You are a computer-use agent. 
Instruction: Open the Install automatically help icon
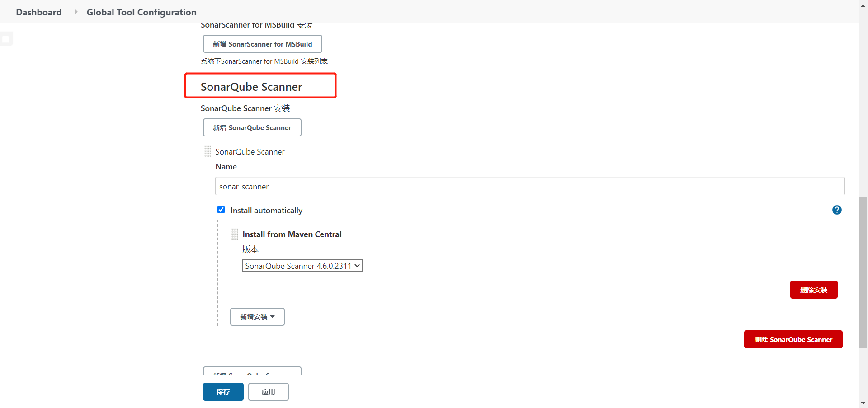tap(837, 210)
